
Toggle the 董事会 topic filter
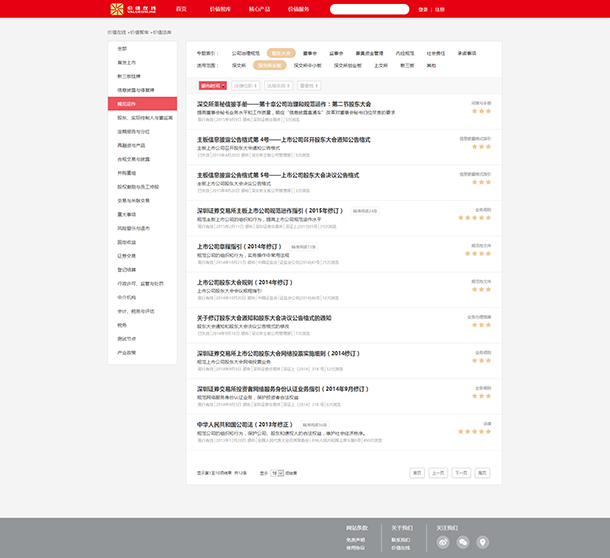pos(310,53)
